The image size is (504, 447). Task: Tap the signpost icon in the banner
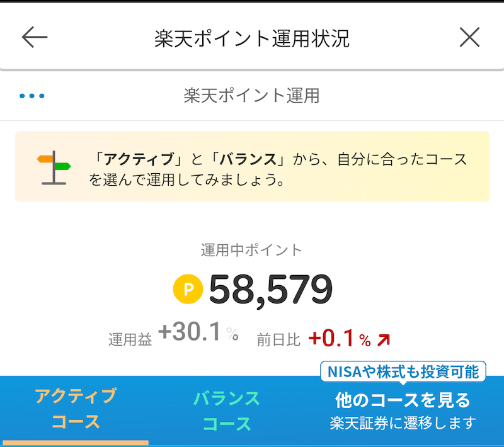click(54, 167)
